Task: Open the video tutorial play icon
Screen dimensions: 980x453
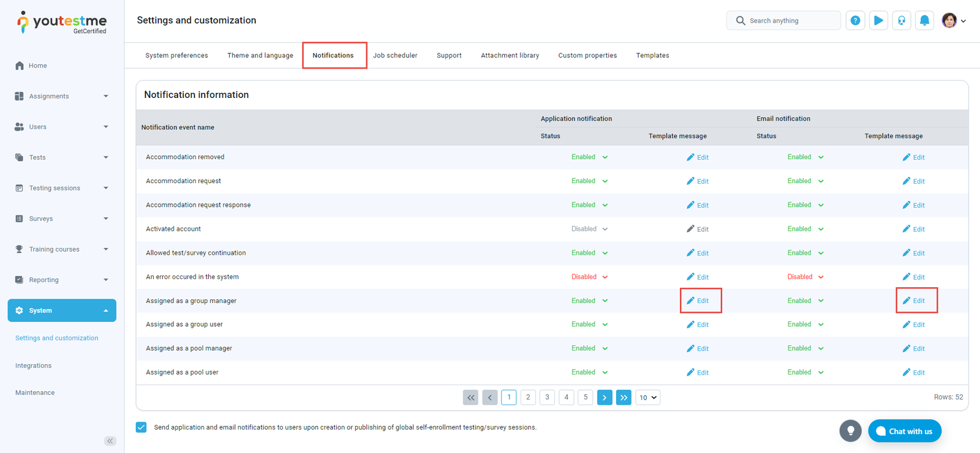Action: (x=878, y=21)
